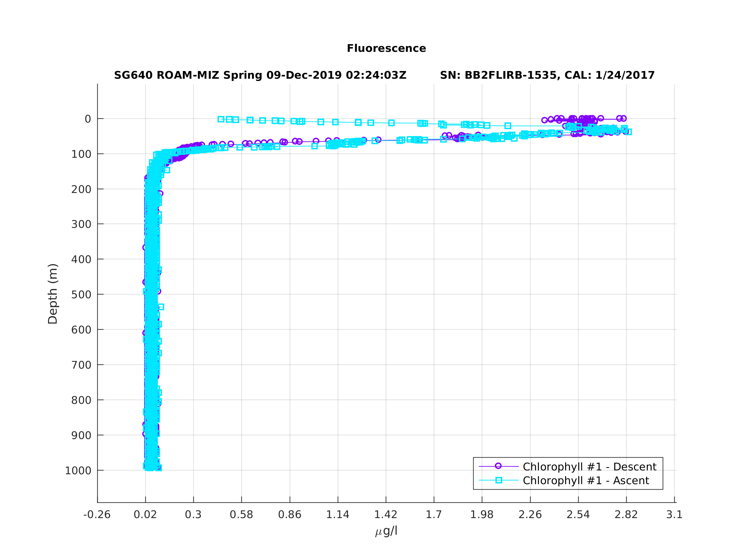Click the x-axis tick label 0.3
The image size is (747, 560).
coord(193,515)
